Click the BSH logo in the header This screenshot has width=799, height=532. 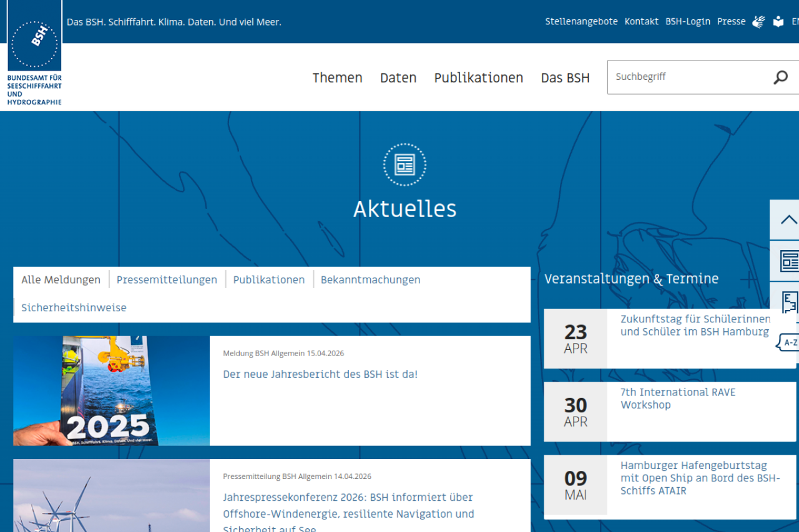(x=34, y=53)
